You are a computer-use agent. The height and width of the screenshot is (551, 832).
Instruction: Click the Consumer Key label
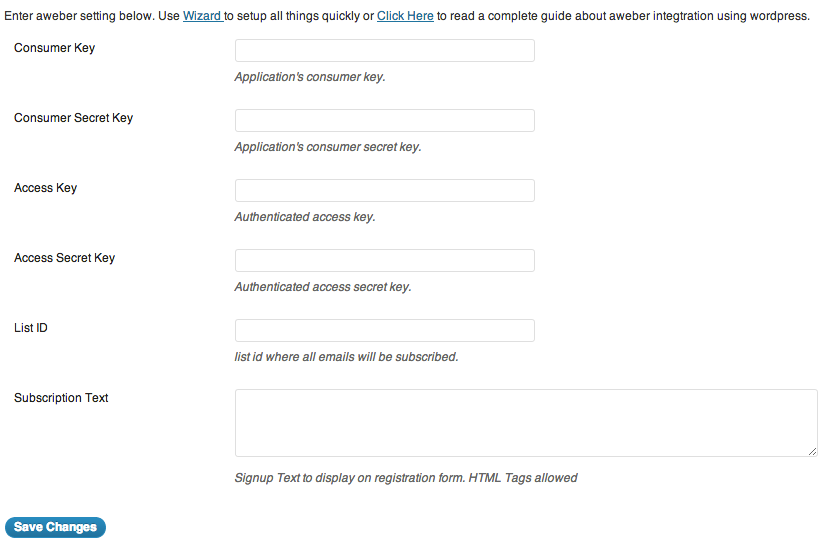tap(55, 48)
